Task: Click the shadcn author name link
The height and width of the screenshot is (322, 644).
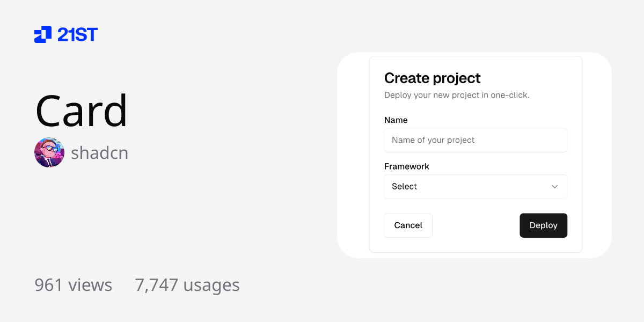Action: point(100,152)
